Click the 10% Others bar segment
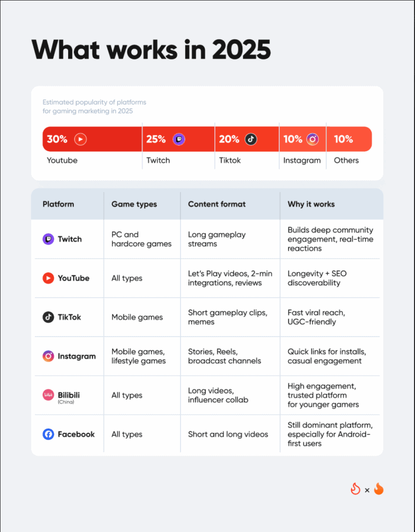415x532 pixels. pos(349,139)
